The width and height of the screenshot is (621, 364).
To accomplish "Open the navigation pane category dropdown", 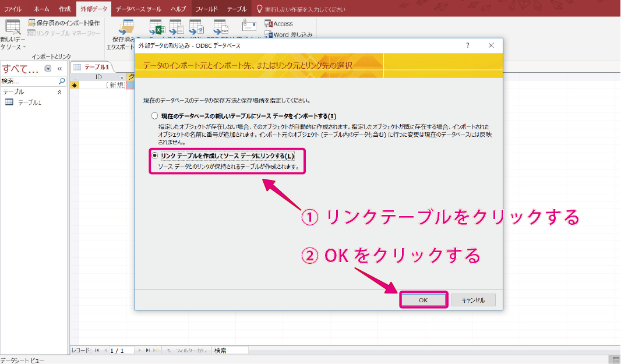I will tap(48, 69).
